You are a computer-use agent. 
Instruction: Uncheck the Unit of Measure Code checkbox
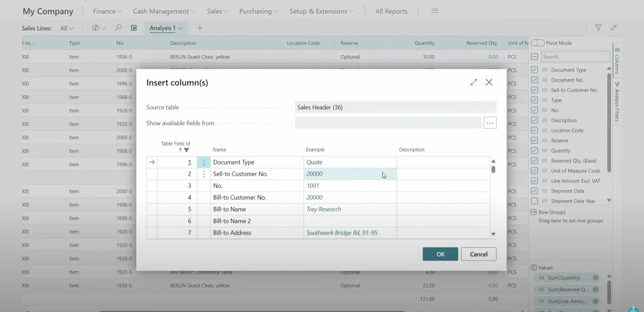(534, 171)
